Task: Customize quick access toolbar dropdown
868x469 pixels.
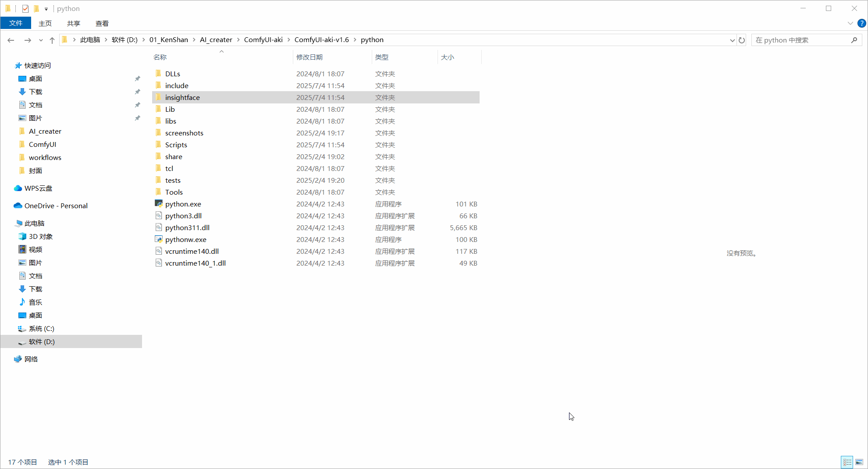Action: coord(46,9)
